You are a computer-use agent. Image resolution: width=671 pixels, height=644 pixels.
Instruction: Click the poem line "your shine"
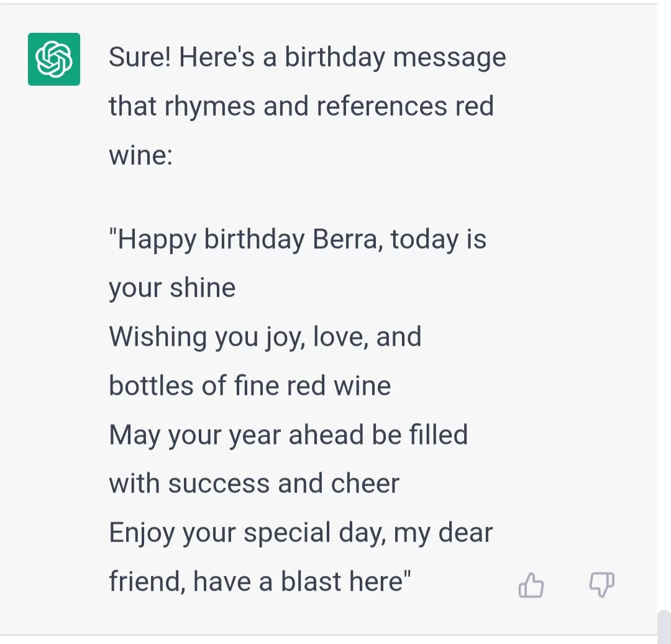[172, 288]
